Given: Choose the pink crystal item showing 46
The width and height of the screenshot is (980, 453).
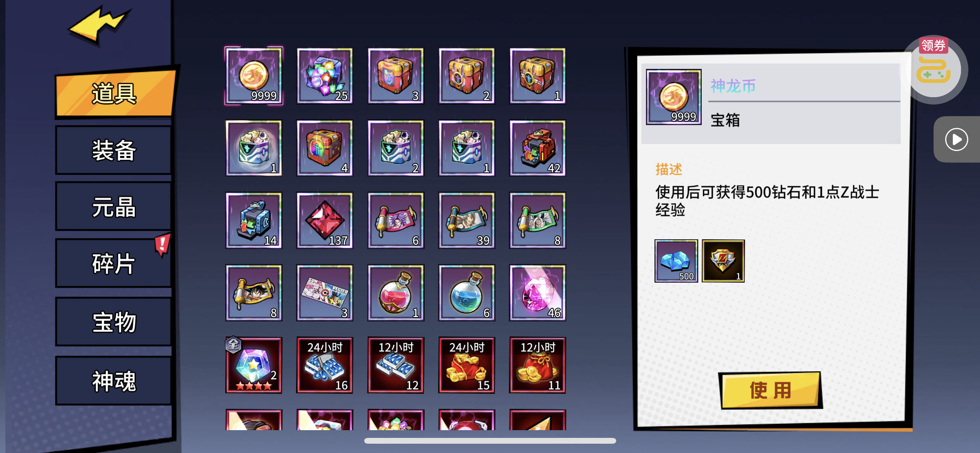Looking at the screenshot, I should 538,293.
